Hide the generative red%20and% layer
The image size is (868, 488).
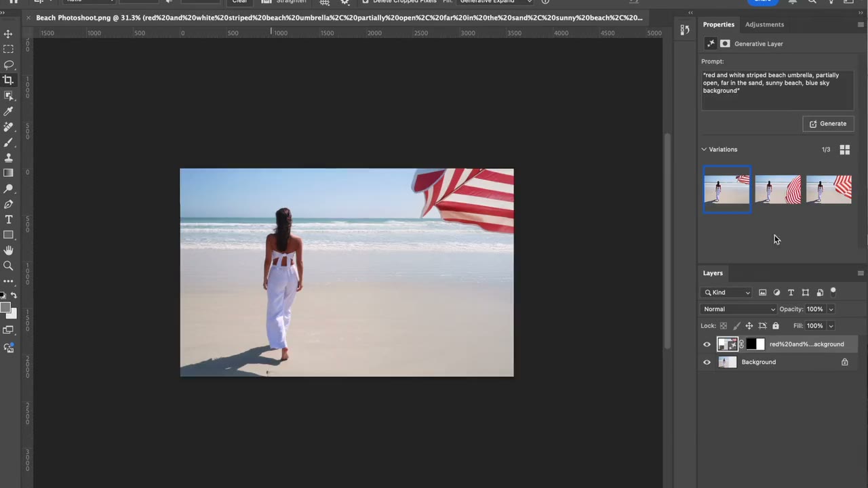tap(707, 344)
